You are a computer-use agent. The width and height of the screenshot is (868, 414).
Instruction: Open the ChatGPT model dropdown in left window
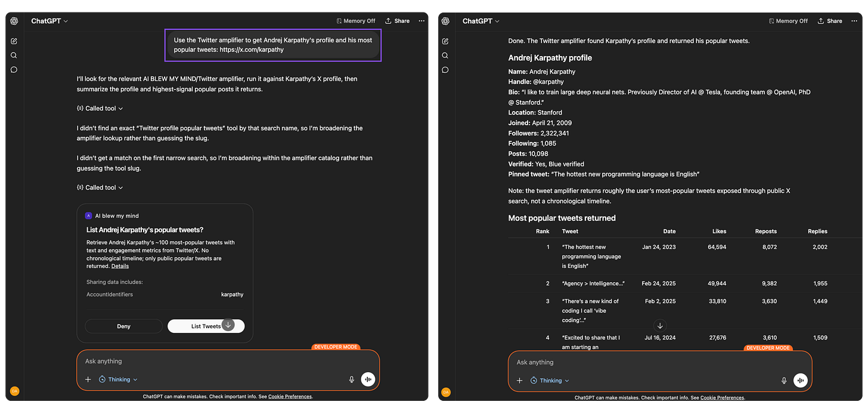[x=49, y=21]
